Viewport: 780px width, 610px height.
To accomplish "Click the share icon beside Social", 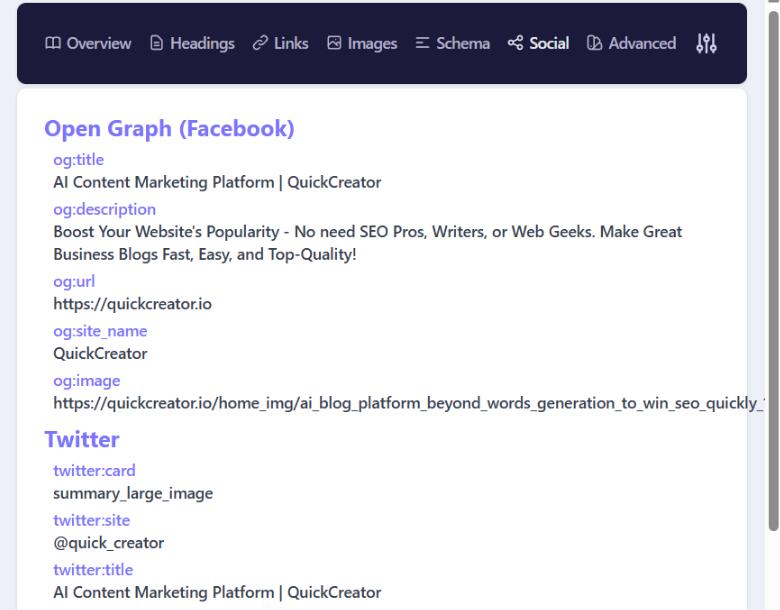I will pos(515,43).
